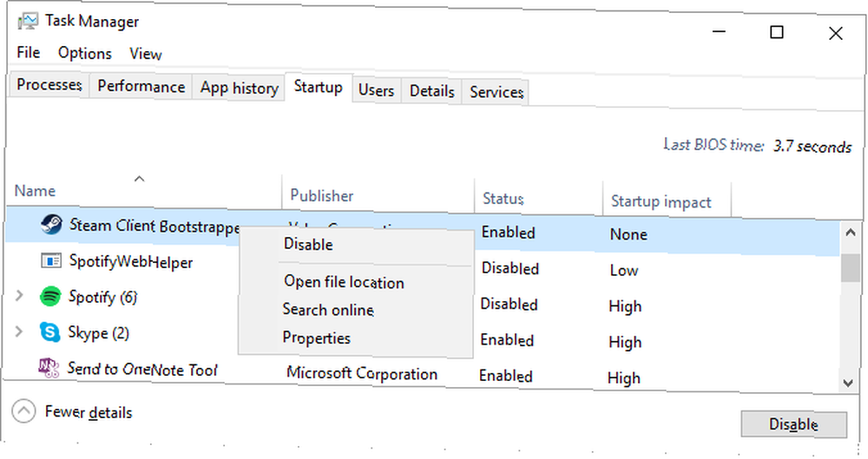
Task: Select the Steam Client Bootstrapper row name
Action: click(155, 226)
